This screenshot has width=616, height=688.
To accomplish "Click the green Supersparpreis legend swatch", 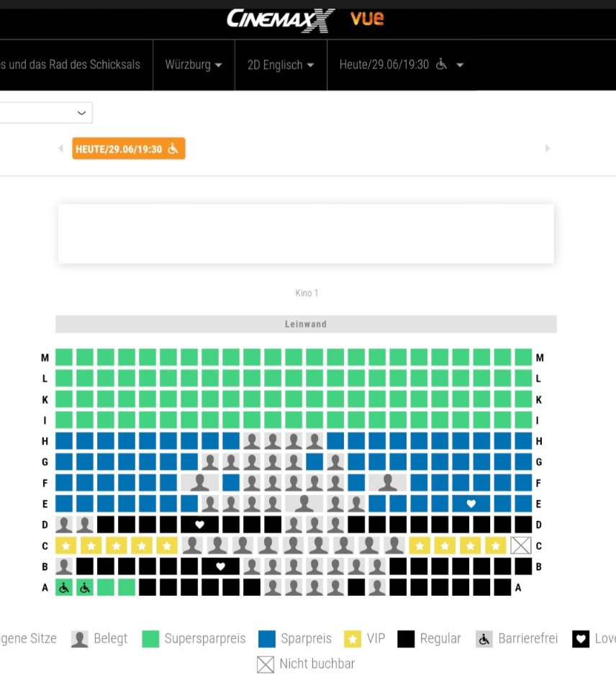I will tap(150, 639).
